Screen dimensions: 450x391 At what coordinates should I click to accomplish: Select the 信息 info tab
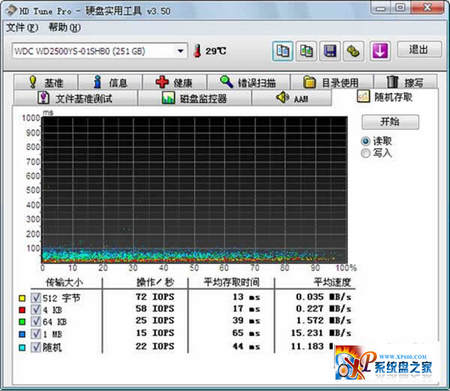(x=110, y=82)
